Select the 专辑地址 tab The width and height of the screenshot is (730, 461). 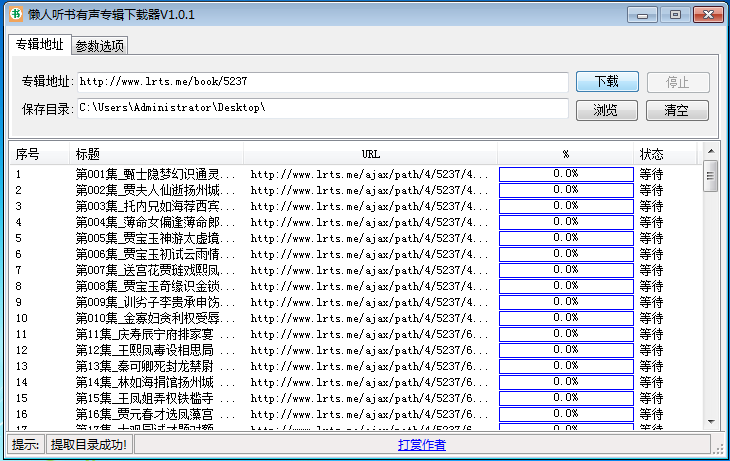click(40, 45)
